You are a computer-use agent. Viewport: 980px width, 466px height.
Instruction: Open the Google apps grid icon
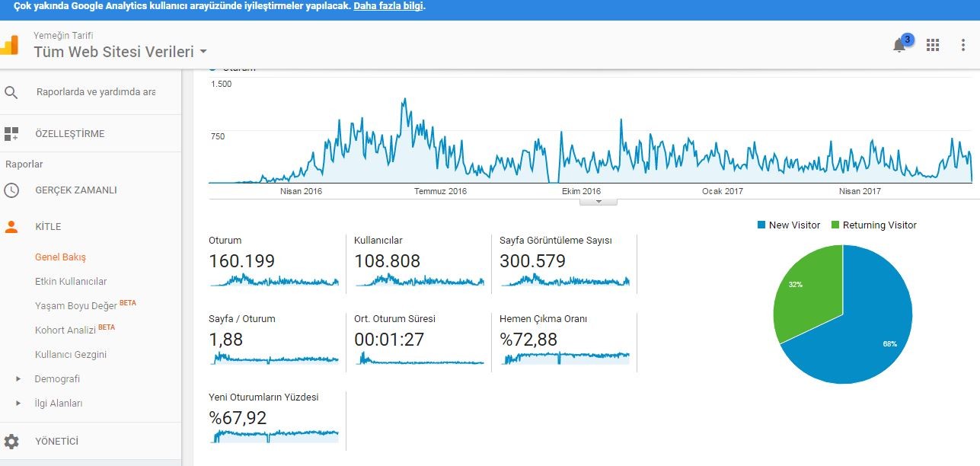tap(933, 45)
